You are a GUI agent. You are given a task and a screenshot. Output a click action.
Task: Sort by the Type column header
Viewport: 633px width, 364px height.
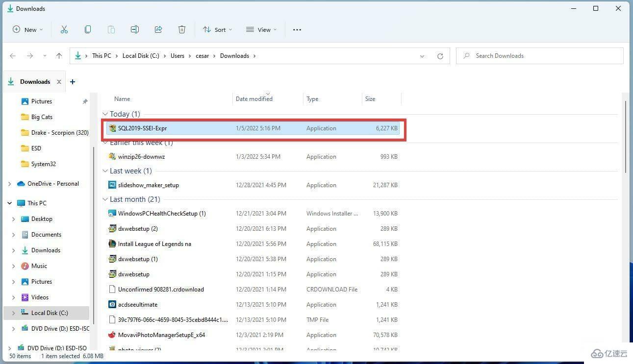[x=312, y=99]
